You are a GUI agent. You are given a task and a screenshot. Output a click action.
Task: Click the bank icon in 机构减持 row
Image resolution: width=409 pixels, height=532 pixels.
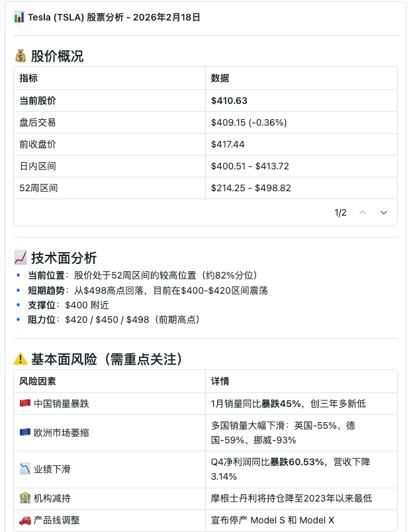[x=25, y=498]
